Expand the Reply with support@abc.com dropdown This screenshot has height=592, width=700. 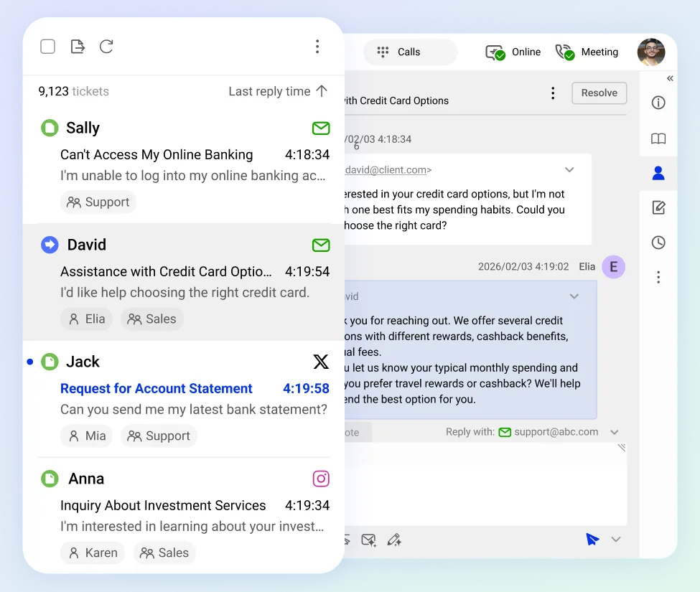point(615,432)
